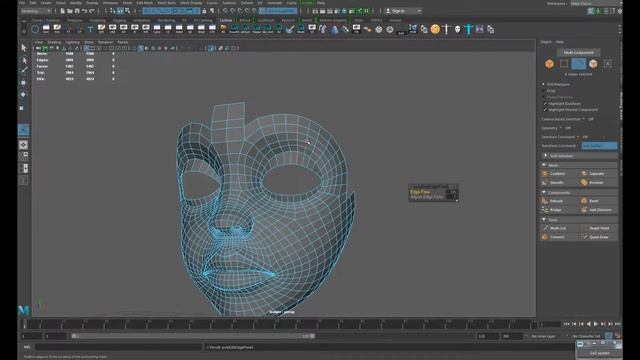This screenshot has height=360, width=640.
Task: Expand the Soft Selection section
Action: (x=579, y=156)
